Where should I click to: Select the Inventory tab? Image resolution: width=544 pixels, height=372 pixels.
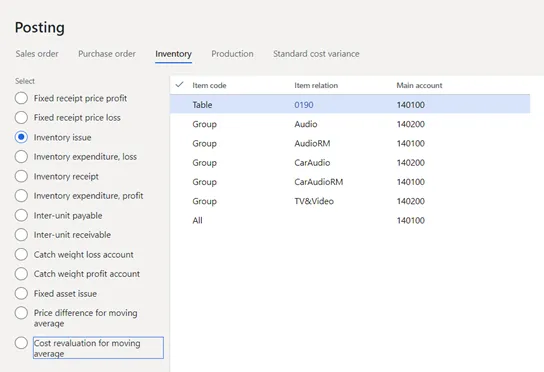click(173, 54)
